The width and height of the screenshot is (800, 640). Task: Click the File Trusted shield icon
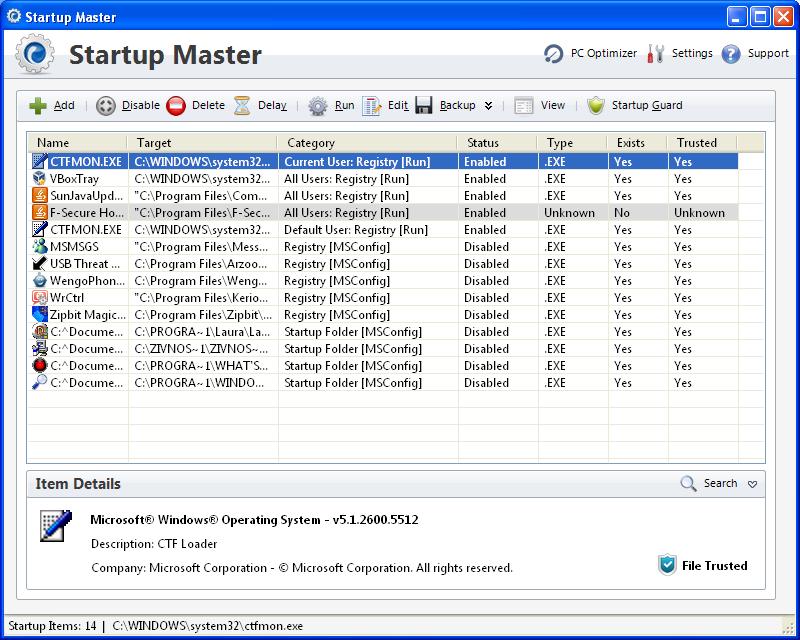[x=667, y=565]
